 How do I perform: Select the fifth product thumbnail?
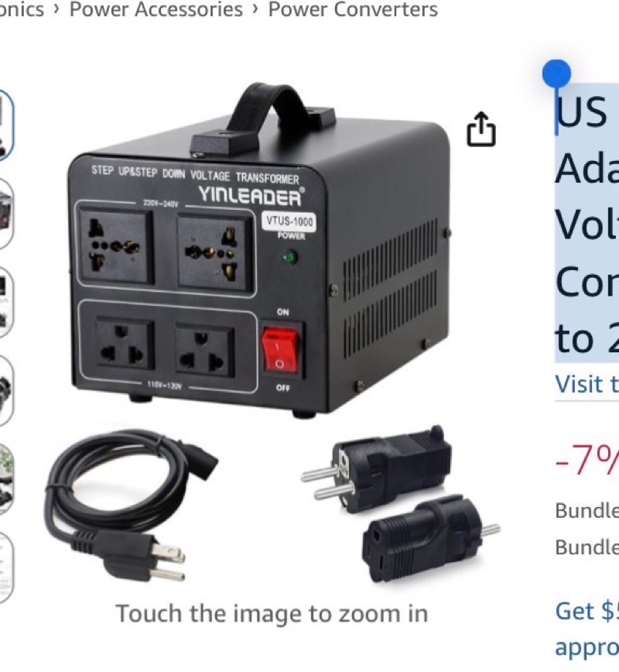click(6, 478)
